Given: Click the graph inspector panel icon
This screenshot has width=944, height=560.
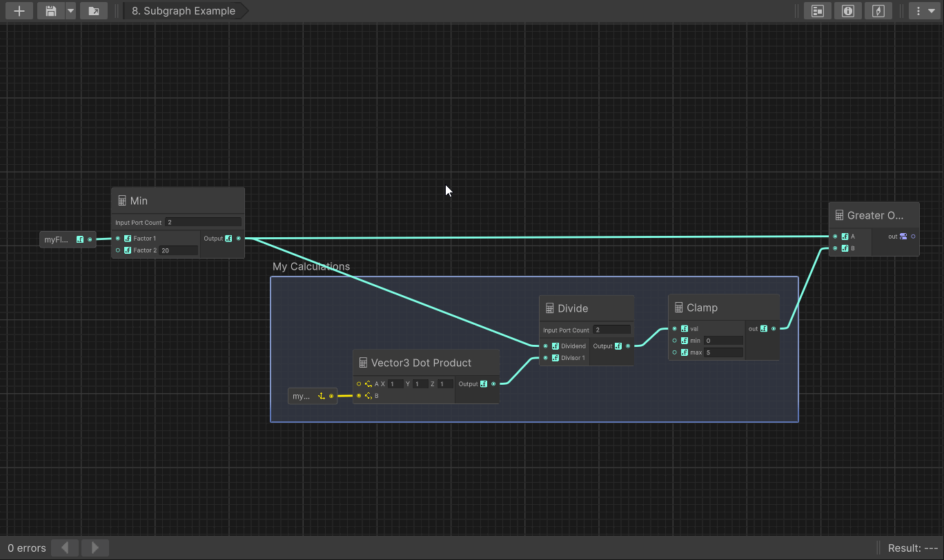Looking at the screenshot, I should click(817, 10).
